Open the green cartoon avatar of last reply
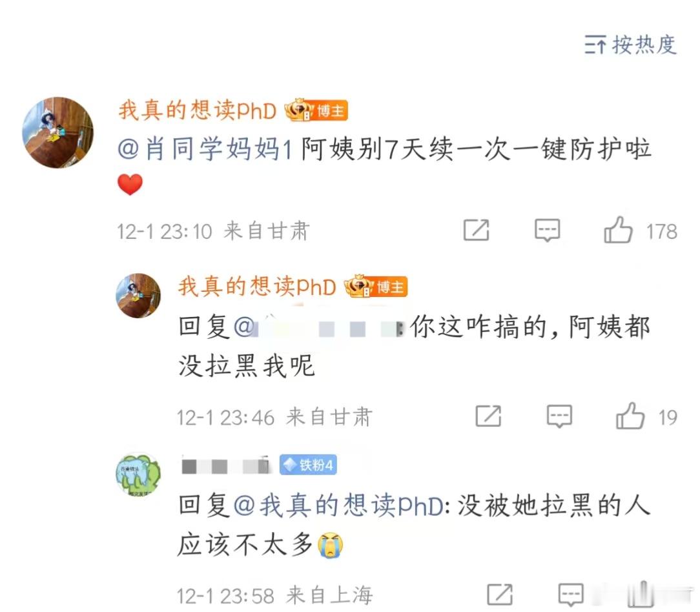This screenshot has height=612, width=700. pos(138,474)
